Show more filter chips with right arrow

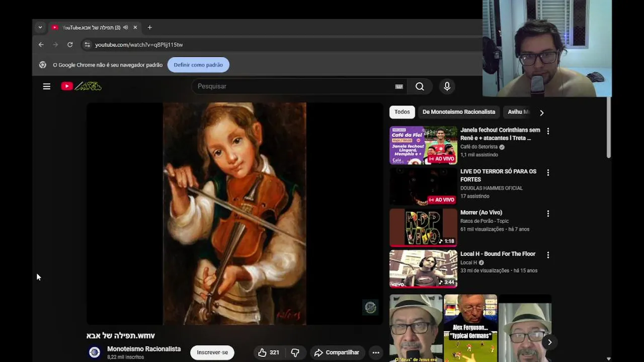tap(542, 113)
